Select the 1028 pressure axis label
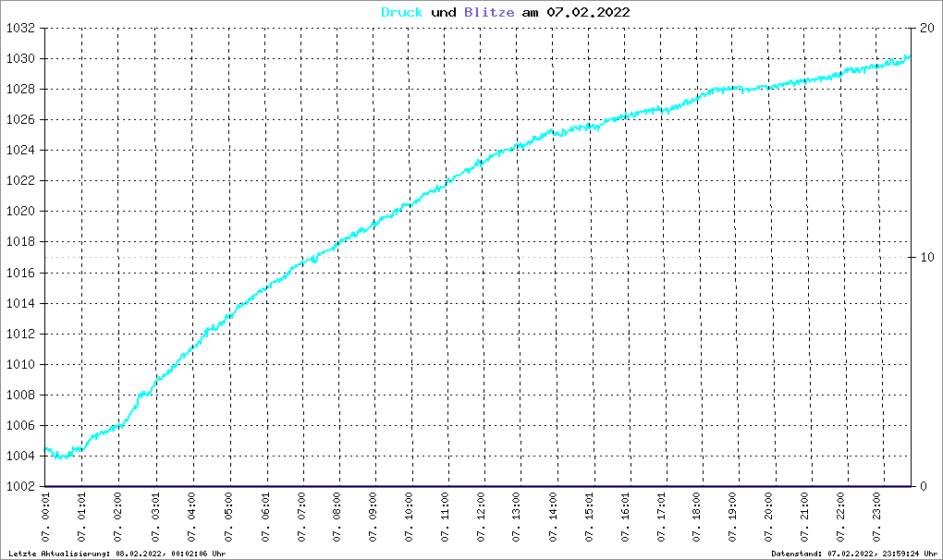 20,90
